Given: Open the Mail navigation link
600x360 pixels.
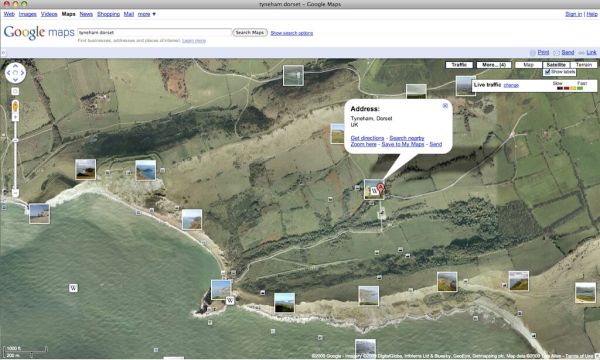Looking at the screenshot, I should click(x=129, y=14).
